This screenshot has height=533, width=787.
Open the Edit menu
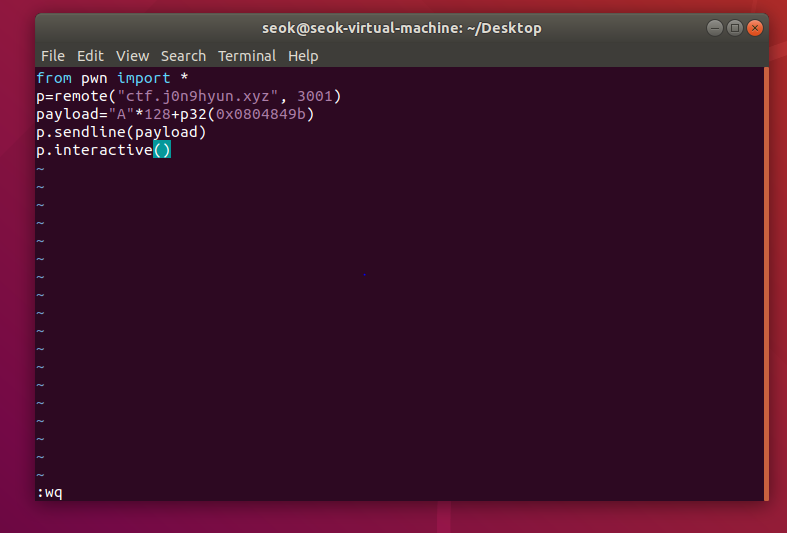click(x=90, y=56)
